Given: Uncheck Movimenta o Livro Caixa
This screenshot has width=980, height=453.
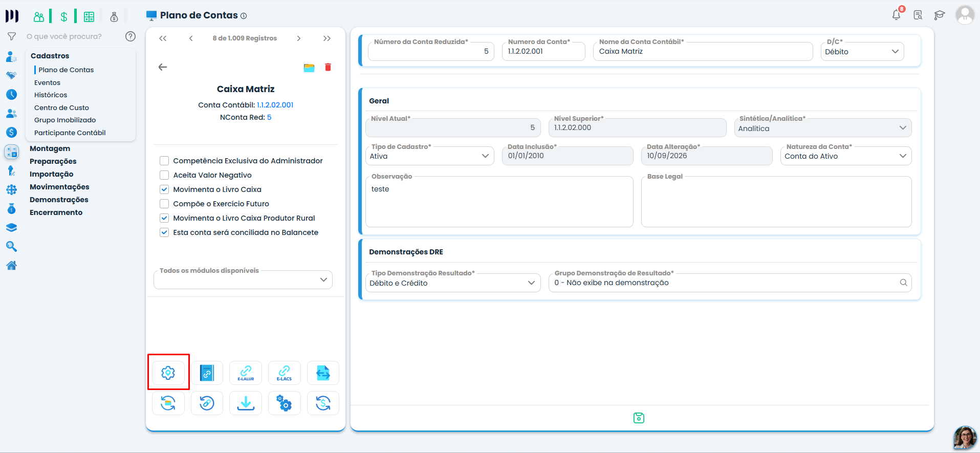Looking at the screenshot, I should [164, 189].
